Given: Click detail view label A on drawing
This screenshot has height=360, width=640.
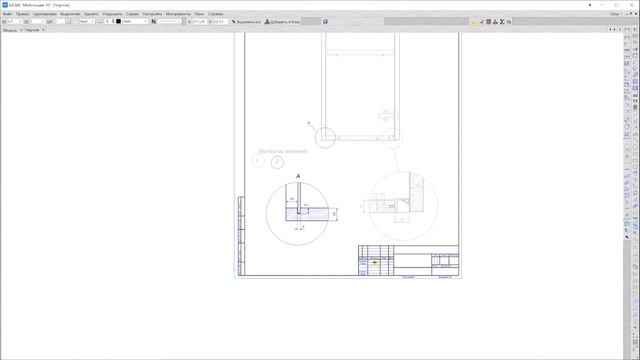Looking at the screenshot, I should click(298, 176).
